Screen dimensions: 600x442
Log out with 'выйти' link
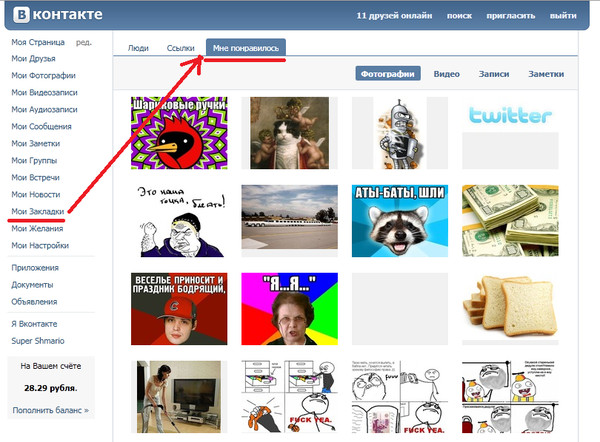563,16
